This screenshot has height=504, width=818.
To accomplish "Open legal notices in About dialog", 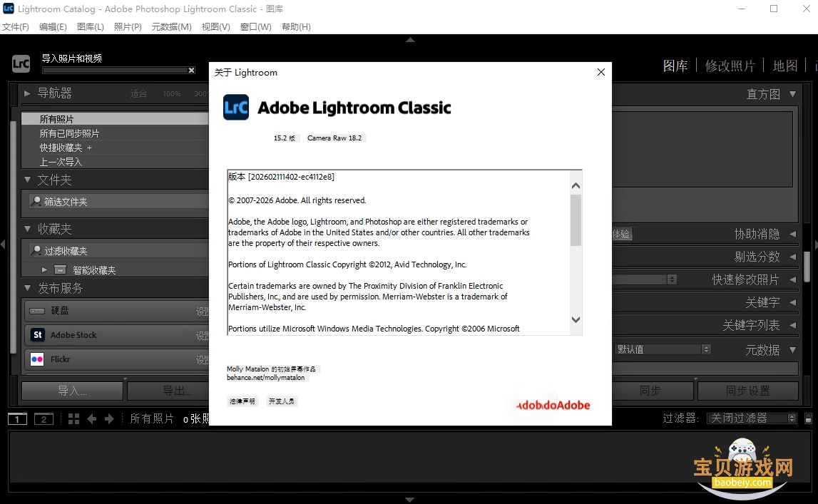I will click(242, 401).
